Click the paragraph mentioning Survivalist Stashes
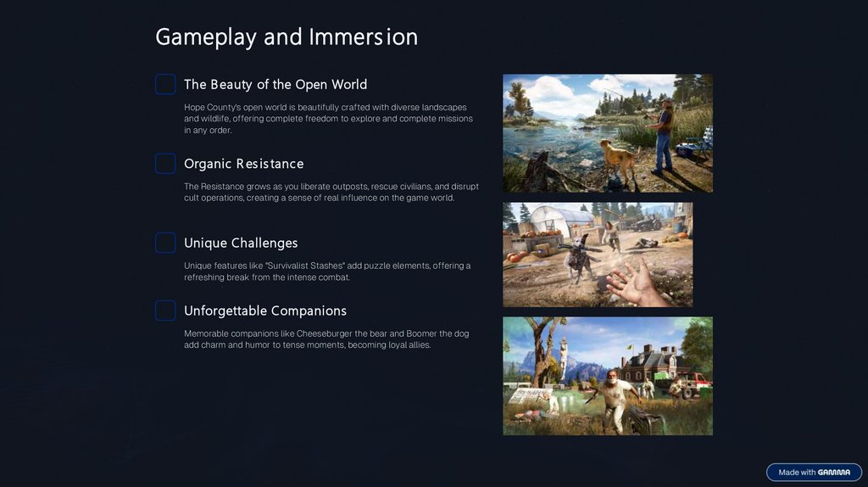Viewport: 868px width, 487px height. [x=327, y=271]
